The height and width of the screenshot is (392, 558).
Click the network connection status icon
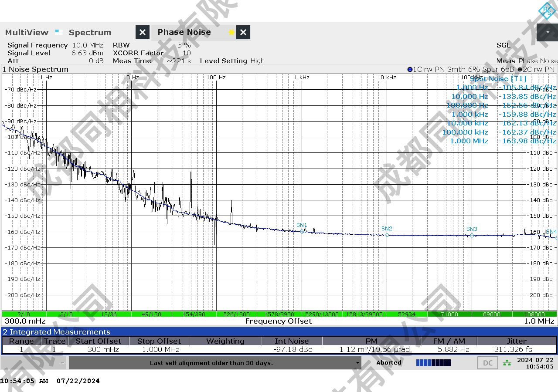click(507, 362)
